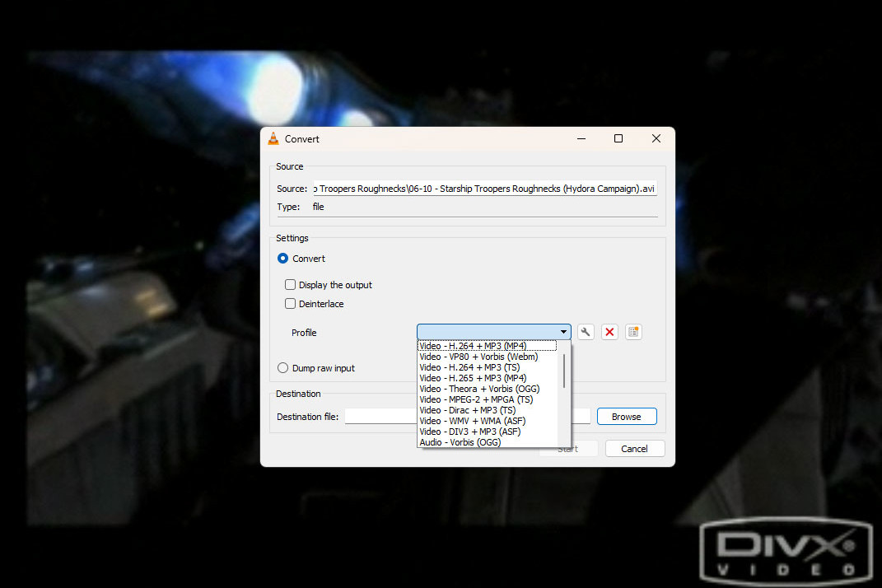Select Video - VP80 + Vorbis (Webm) profile
This screenshot has height=588, width=882.
[x=478, y=356]
